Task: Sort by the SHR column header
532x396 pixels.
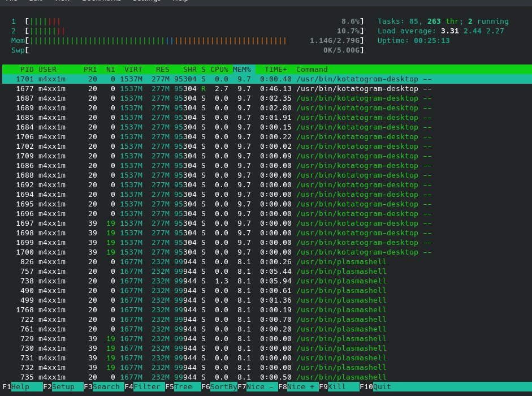Action: pyautogui.click(x=189, y=69)
